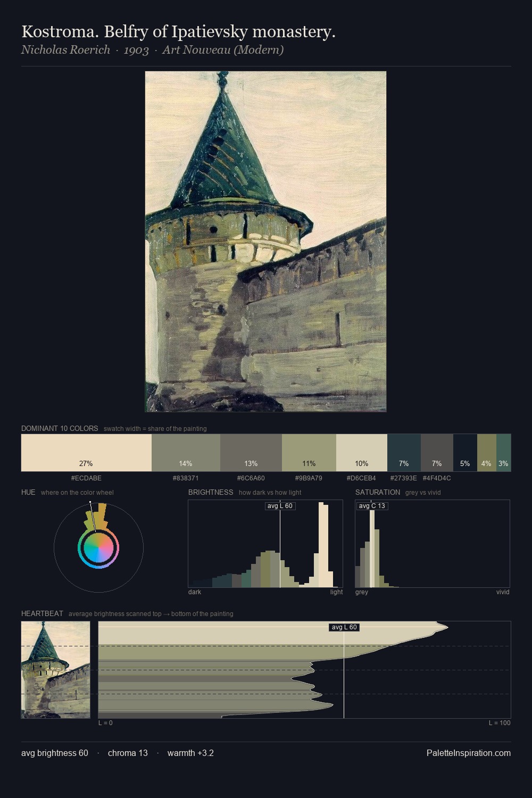
Task: Click the DOMINANT 10 COLORS heading
Action: (60, 428)
